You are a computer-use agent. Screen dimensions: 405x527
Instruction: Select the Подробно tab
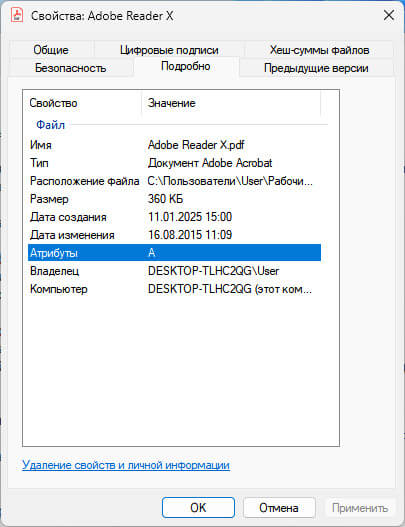186,66
